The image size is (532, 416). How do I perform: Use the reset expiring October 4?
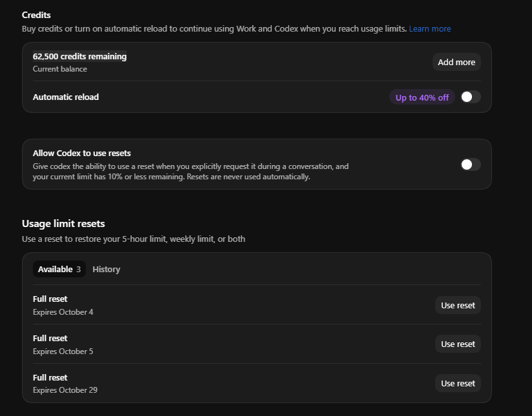coord(458,305)
